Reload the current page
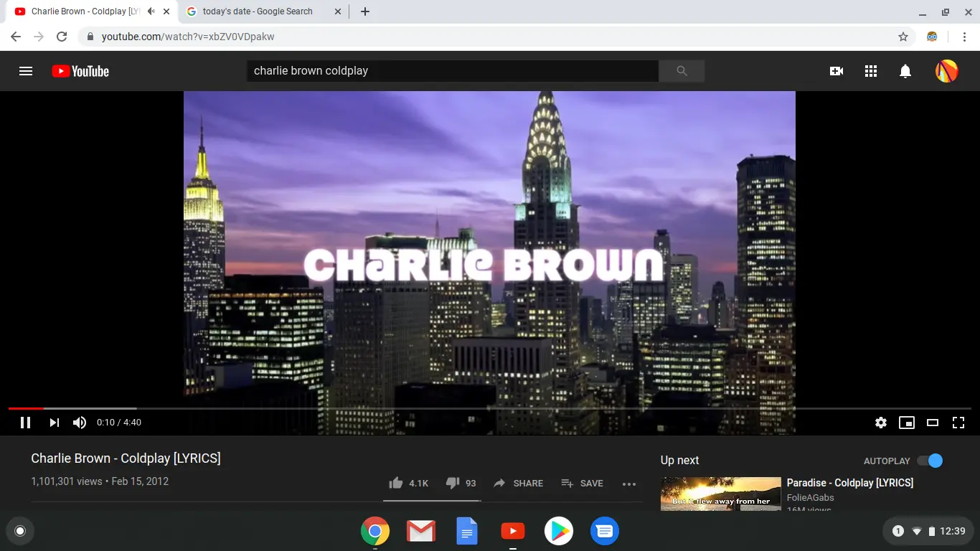980x551 pixels. click(x=62, y=37)
